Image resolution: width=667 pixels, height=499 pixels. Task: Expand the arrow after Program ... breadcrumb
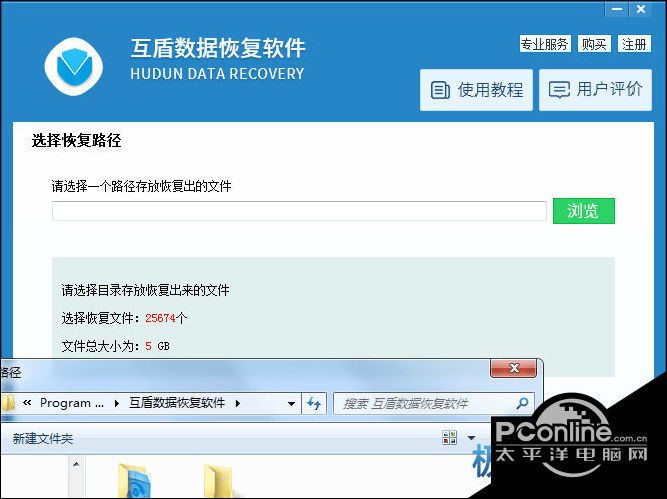117,403
